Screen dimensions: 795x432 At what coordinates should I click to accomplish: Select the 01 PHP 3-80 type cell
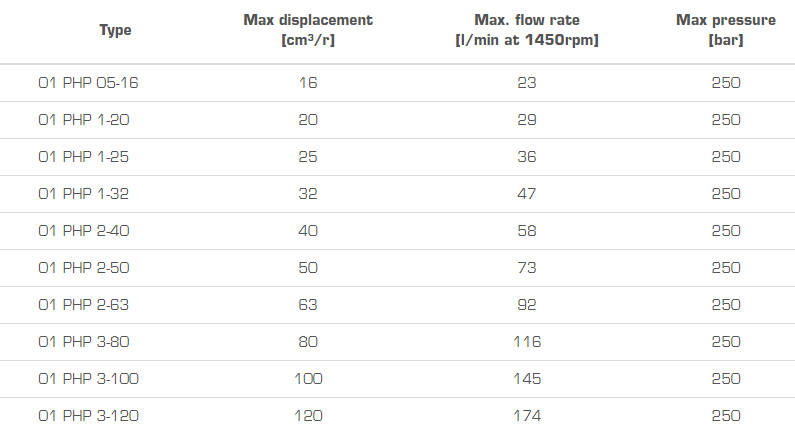[x=83, y=342]
